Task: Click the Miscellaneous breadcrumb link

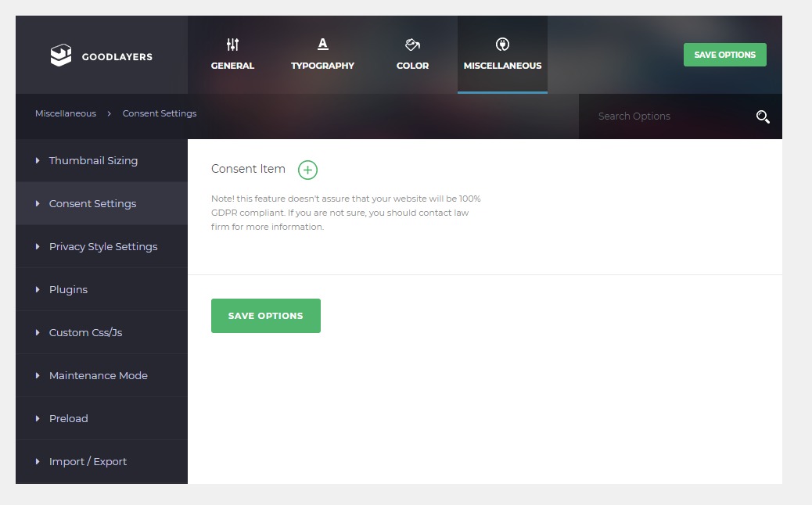Action: (66, 113)
